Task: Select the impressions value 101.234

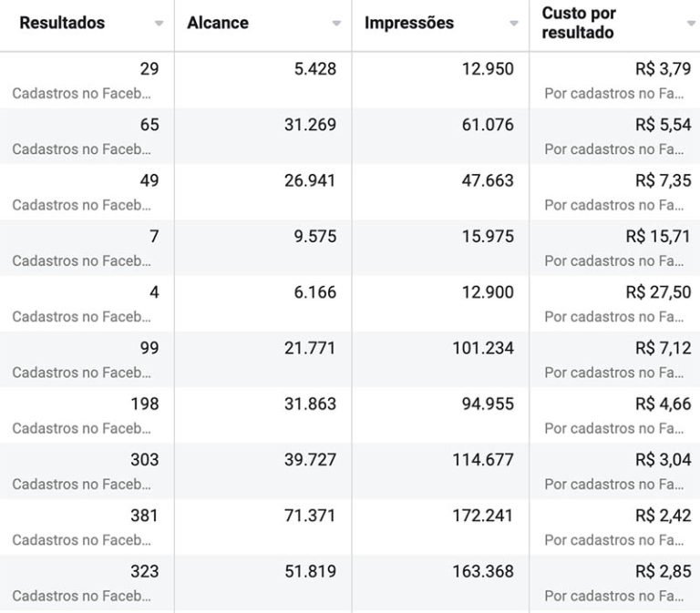Action: click(x=483, y=349)
